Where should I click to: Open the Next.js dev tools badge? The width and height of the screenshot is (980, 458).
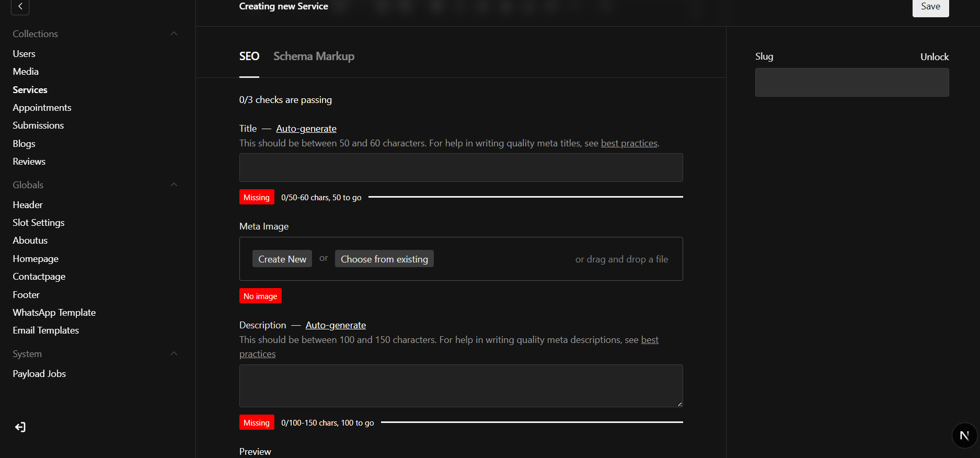[964, 436]
